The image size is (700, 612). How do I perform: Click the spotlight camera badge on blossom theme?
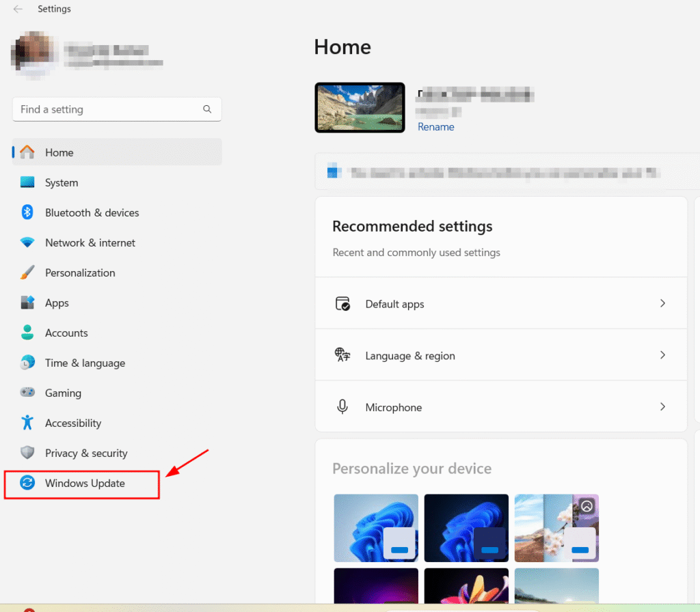coord(587,506)
